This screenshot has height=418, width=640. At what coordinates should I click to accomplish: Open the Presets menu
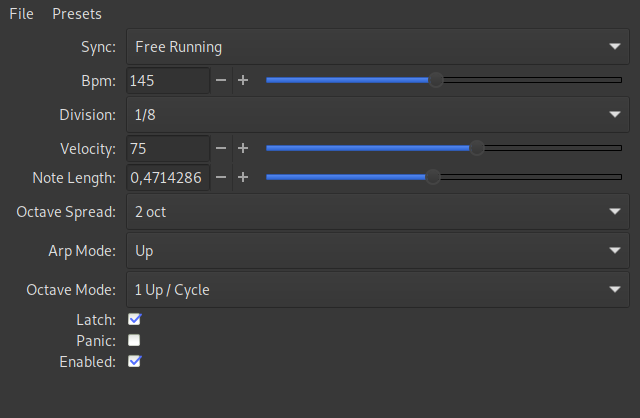77,14
